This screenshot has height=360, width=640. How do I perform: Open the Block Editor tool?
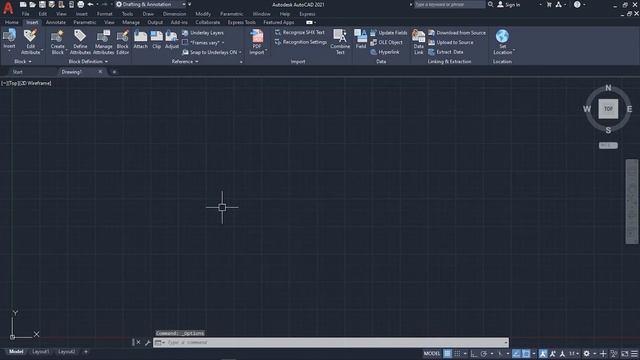coord(122,41)
